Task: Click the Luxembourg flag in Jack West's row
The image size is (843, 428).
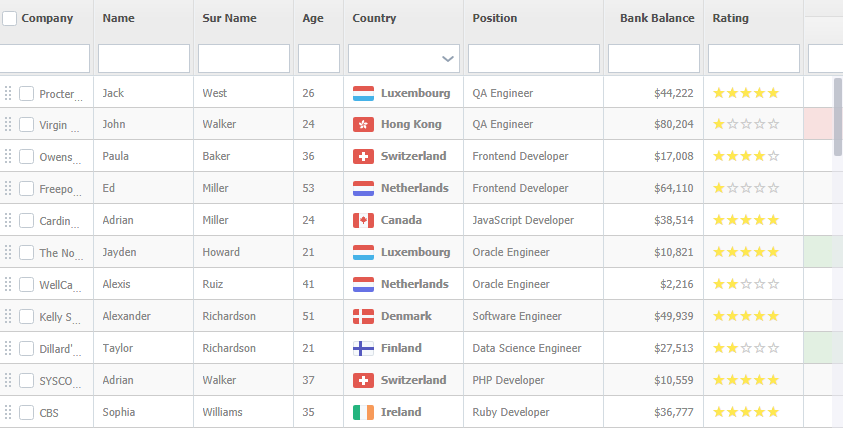Action: pyautogui.click(x=363, y=93)
